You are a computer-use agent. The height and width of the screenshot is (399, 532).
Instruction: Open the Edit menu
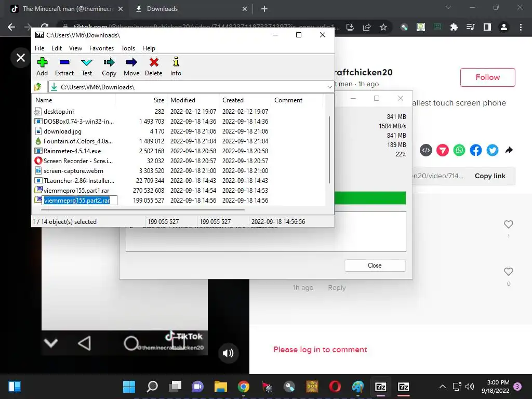point(56,48)
